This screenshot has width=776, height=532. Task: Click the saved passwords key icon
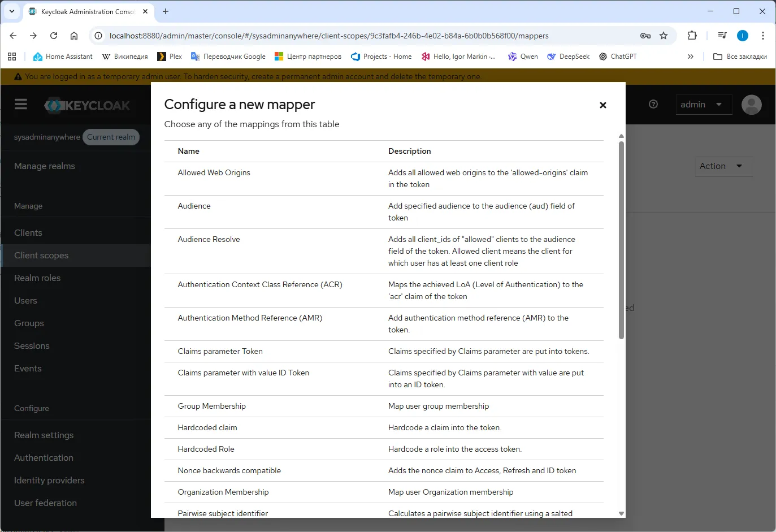click(645, 36)
